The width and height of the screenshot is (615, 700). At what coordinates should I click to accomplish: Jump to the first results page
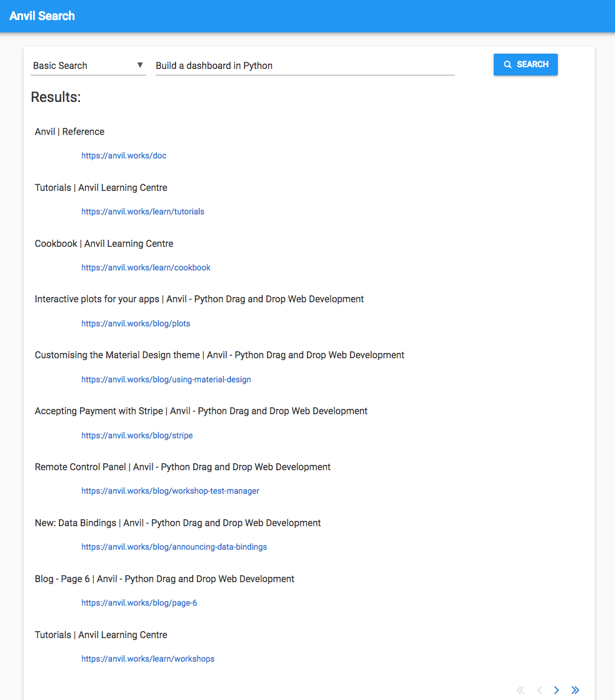pos(520,690)
